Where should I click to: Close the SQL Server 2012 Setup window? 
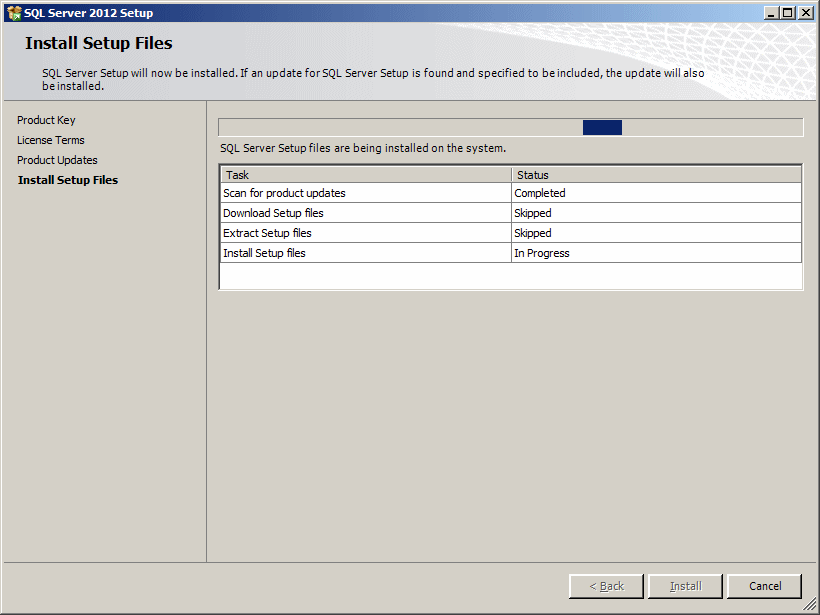(806, 13)
